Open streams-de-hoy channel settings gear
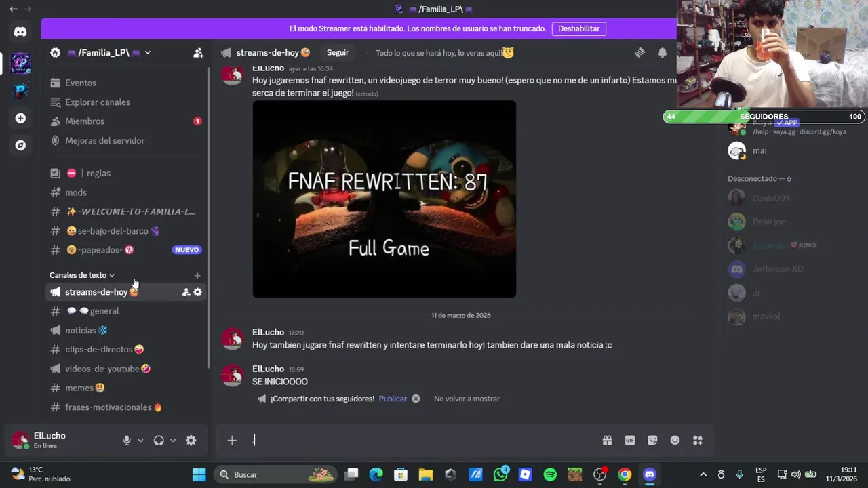Screen dimensions: 868x488 click(197, 292)
